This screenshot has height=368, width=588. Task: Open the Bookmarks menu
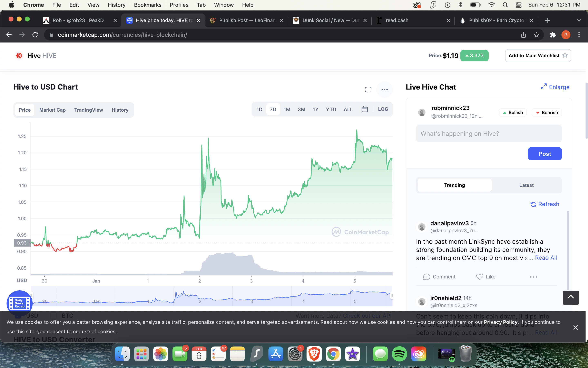147,5
